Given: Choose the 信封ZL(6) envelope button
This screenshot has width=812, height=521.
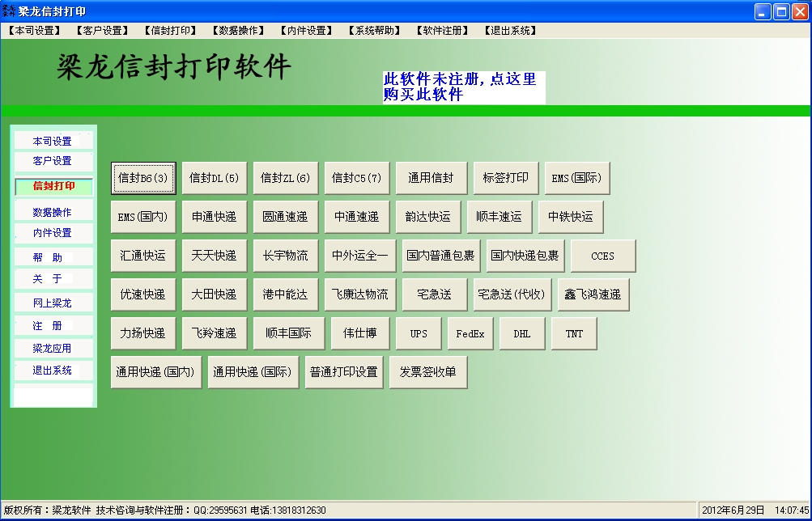Looking at the screenshot, I should (x=286, y=178).
